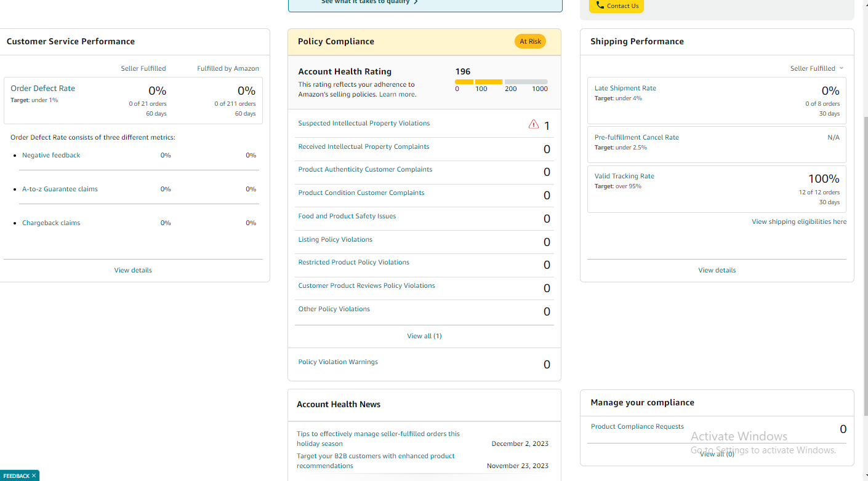The height and width of the screenshot is (481, 868).
Task: Click the 100% Valid Tracking Rate value
Action: point(824,178)
